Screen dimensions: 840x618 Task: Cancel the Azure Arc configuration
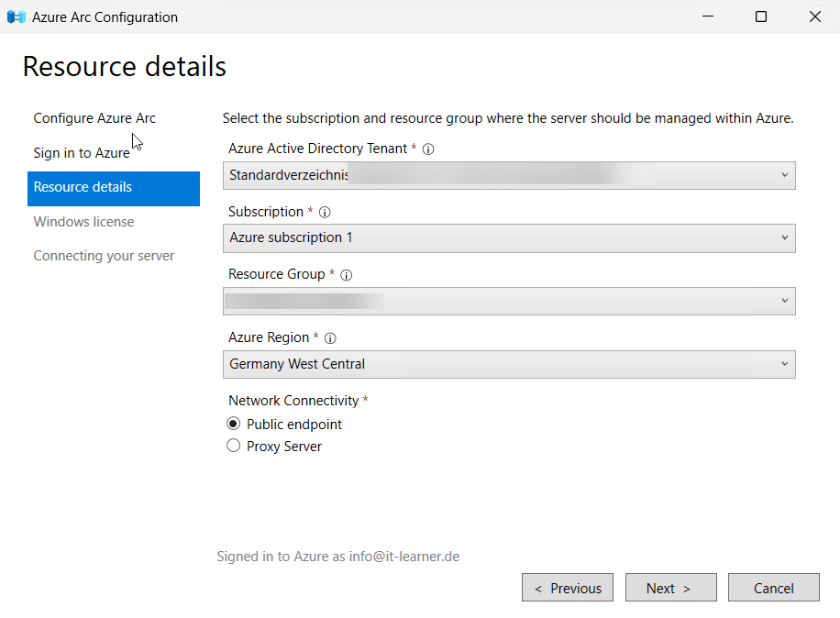773,587
